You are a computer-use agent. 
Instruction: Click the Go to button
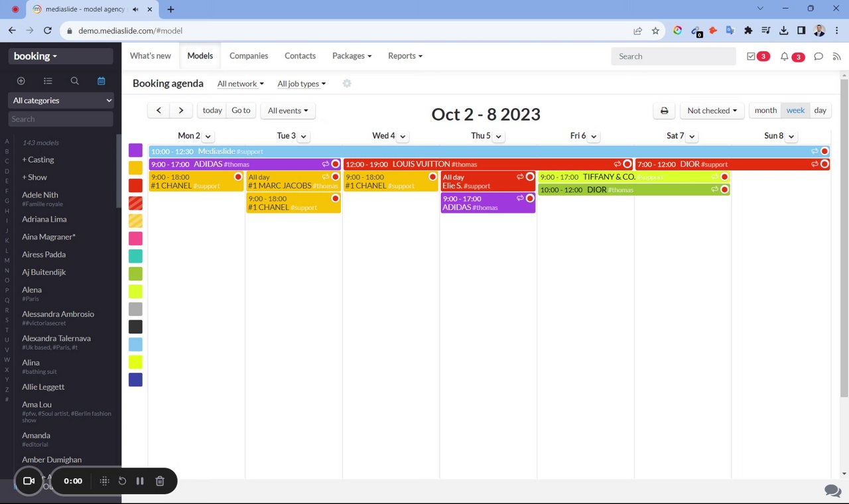[x=241, y=111]
